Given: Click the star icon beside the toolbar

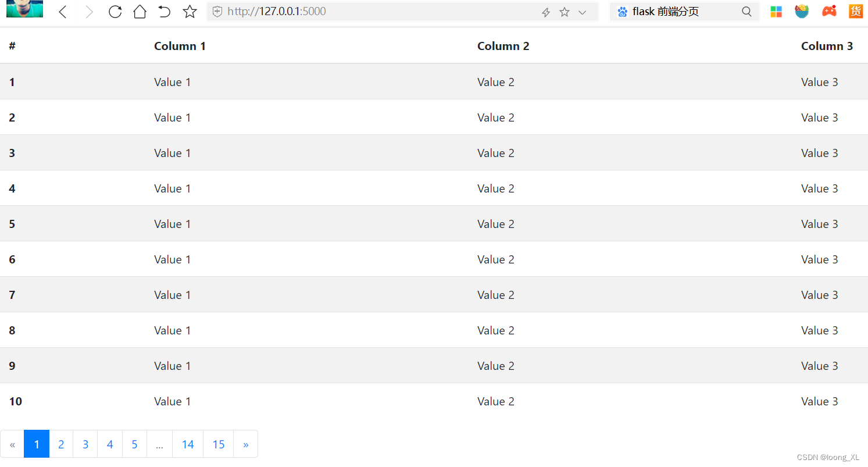Looking at the screenshot, I should (190, 11).
